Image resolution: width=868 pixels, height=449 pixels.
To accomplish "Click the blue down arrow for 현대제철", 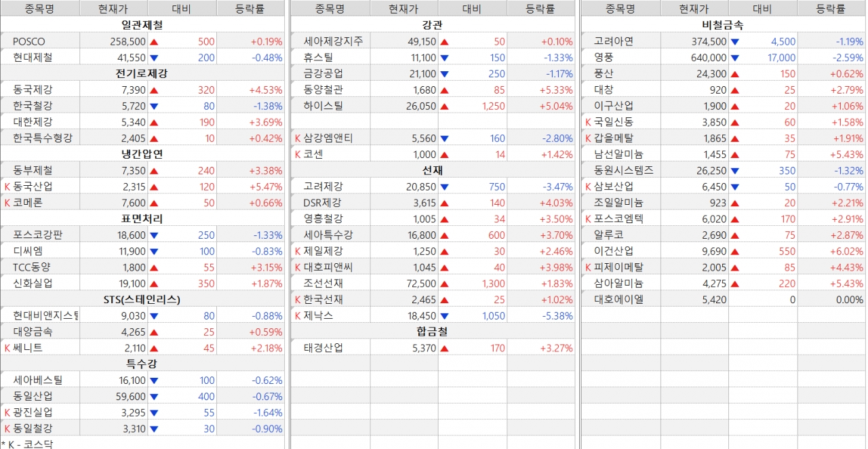I will (153, 58).
